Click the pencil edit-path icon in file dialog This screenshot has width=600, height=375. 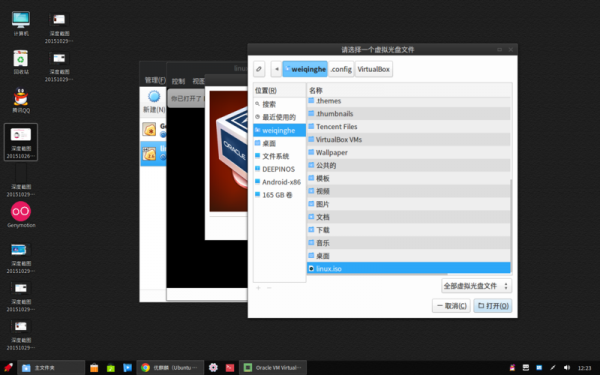(x=259, y=69)
